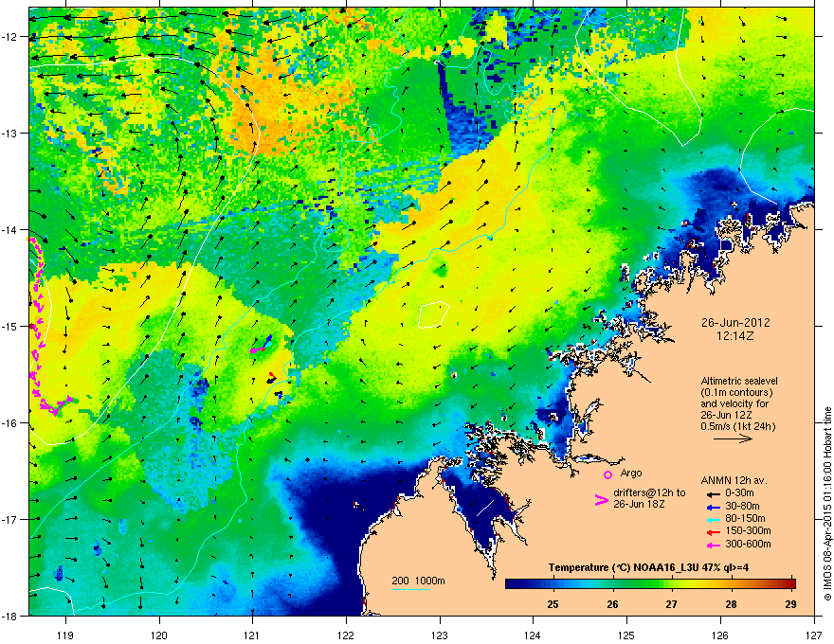834x644 pixels.
Task: Click the 'ANMN 12h av.' legend heading
Action: point(734,481)
